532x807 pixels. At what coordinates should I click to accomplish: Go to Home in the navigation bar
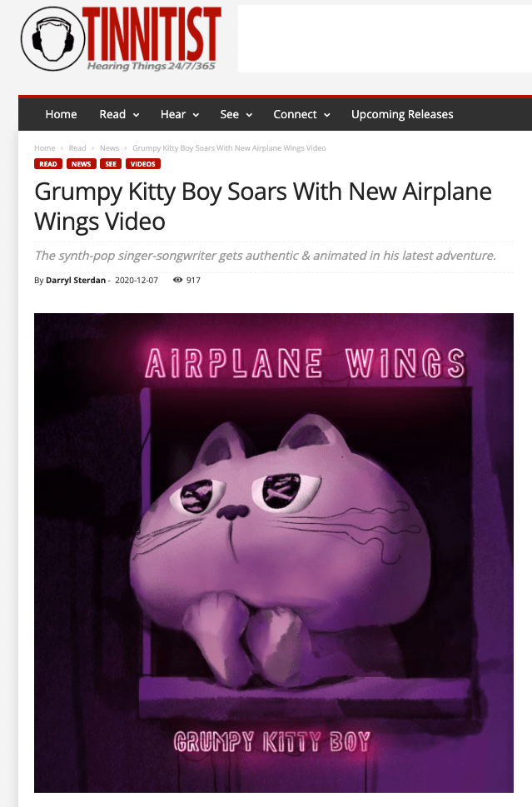61,114
